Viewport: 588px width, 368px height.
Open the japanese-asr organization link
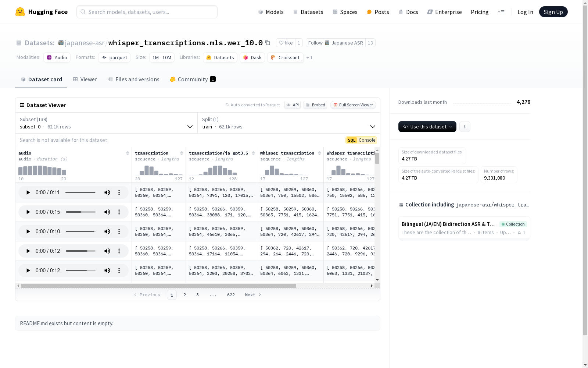[85, 43]
